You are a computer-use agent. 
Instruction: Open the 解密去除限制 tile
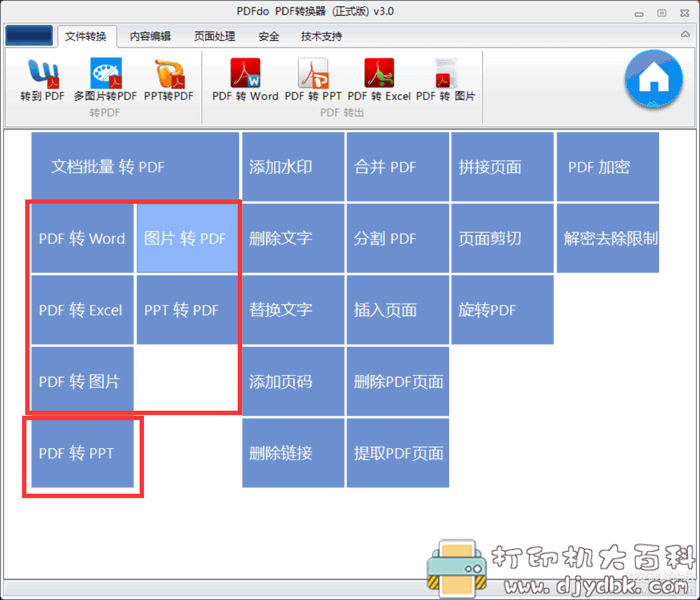point(608,238)
